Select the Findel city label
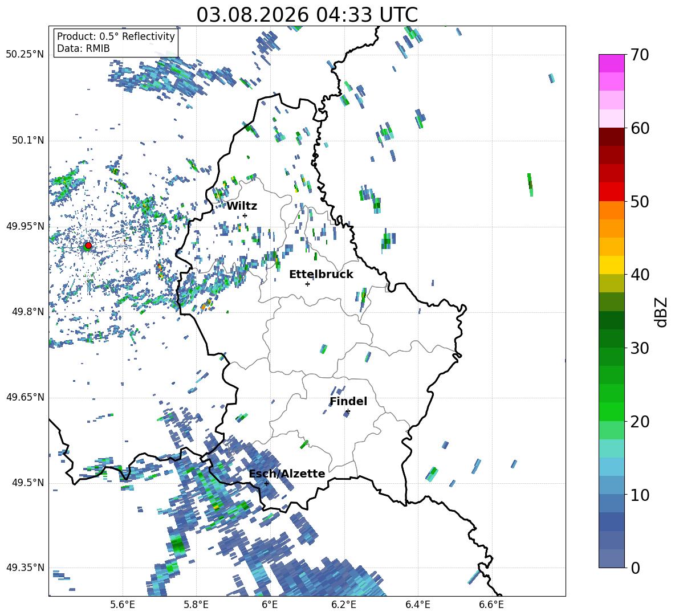 [x=348, y=401]
